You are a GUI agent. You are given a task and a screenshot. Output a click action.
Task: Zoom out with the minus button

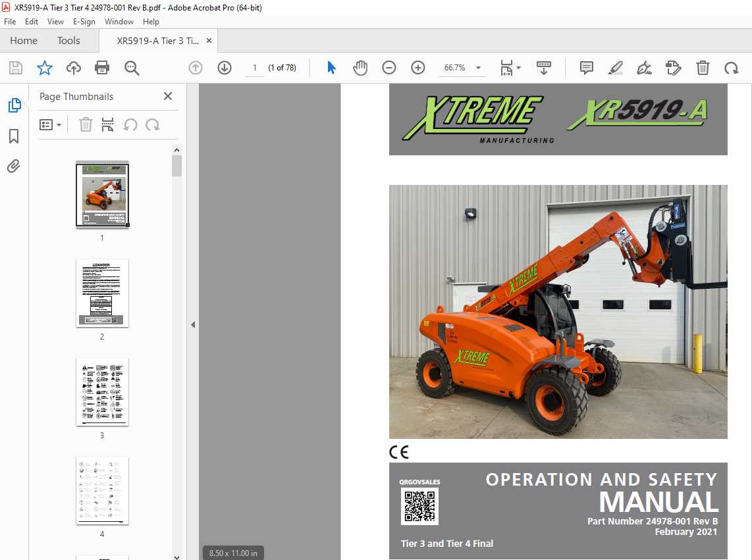click(x=389, y=68)
